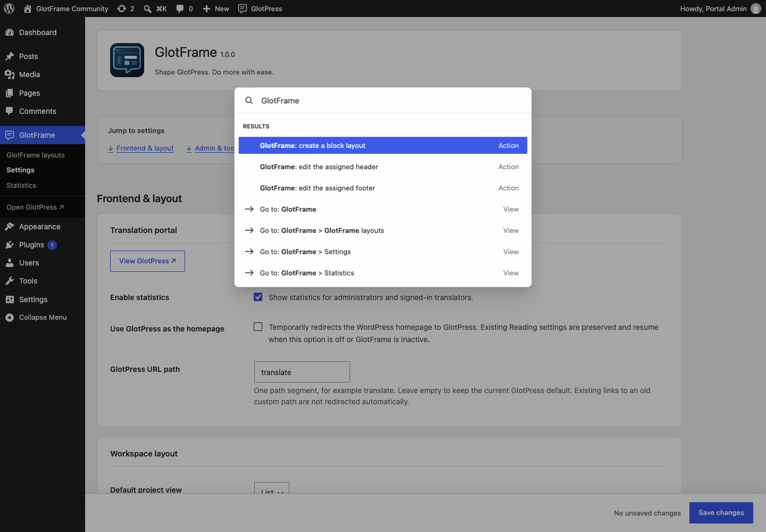The width and height of the screenshot is (766, 532).
Task: Click the Pages icon in the sidebar
Action: pos(10,93)
